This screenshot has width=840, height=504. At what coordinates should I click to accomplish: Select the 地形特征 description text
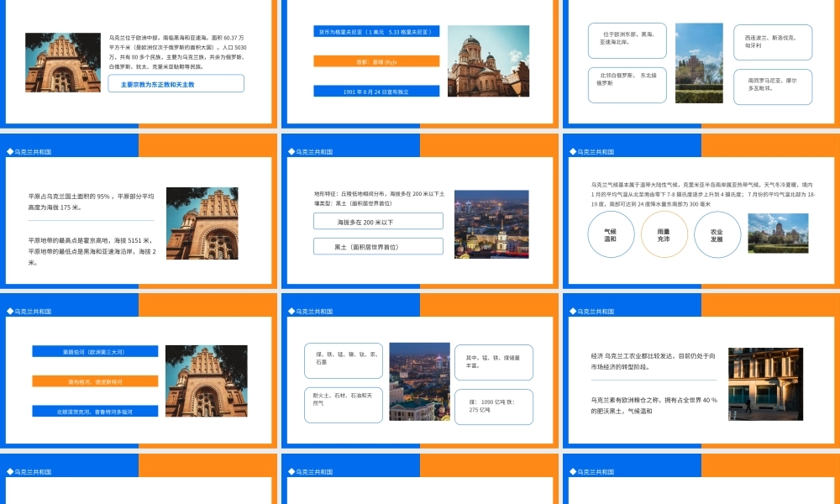pyautogui.click(x=379, y=198)
